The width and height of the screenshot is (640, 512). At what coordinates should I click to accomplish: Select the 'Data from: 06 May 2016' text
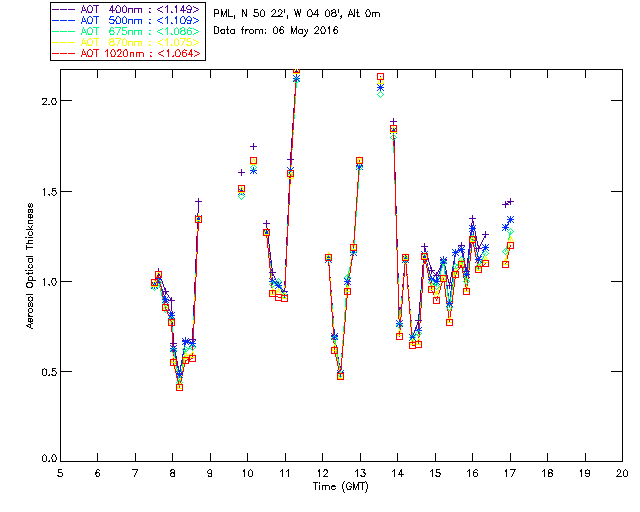[x=276, y=31]
